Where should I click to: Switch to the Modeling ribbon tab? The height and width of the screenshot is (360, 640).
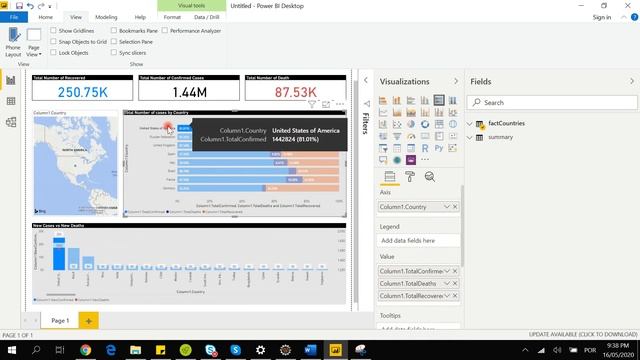(106, 17)
